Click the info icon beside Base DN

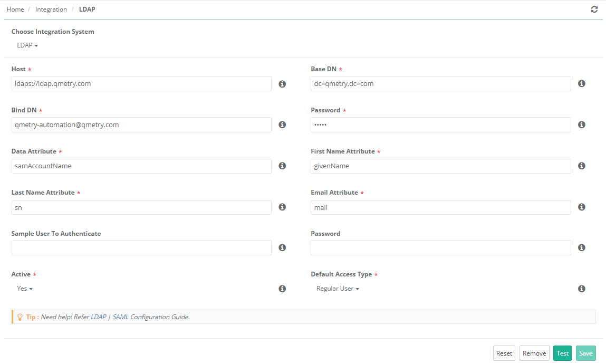582,84
